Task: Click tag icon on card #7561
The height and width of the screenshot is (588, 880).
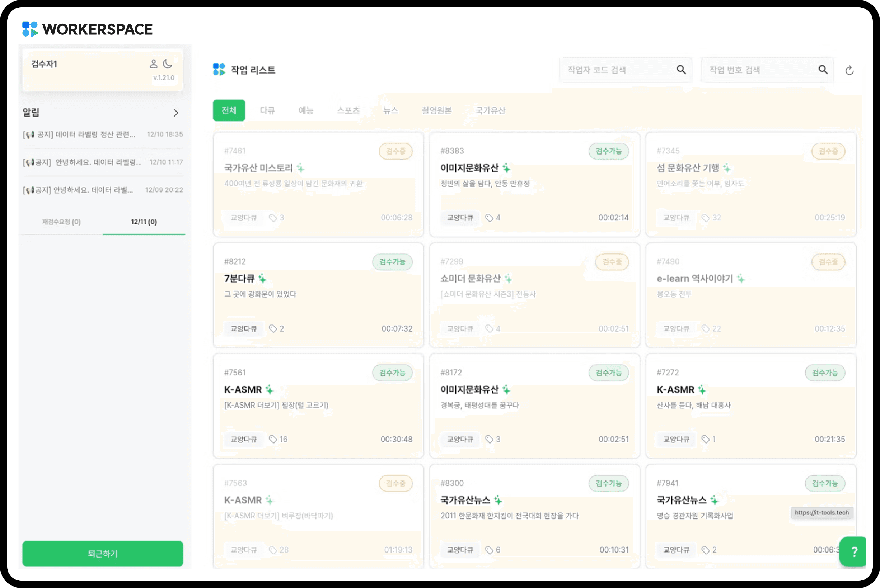Action: click(273, 439)
